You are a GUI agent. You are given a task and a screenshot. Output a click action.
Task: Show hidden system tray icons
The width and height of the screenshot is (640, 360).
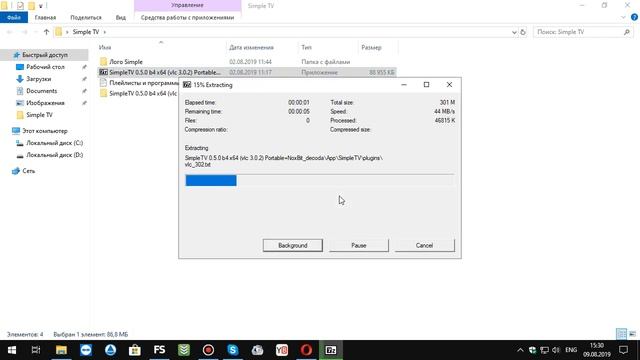(520, 350)
